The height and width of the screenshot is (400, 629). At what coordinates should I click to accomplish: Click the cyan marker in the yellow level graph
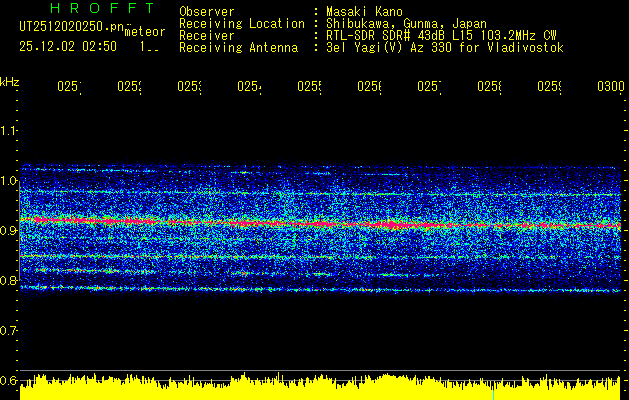[x=493, y=394]
